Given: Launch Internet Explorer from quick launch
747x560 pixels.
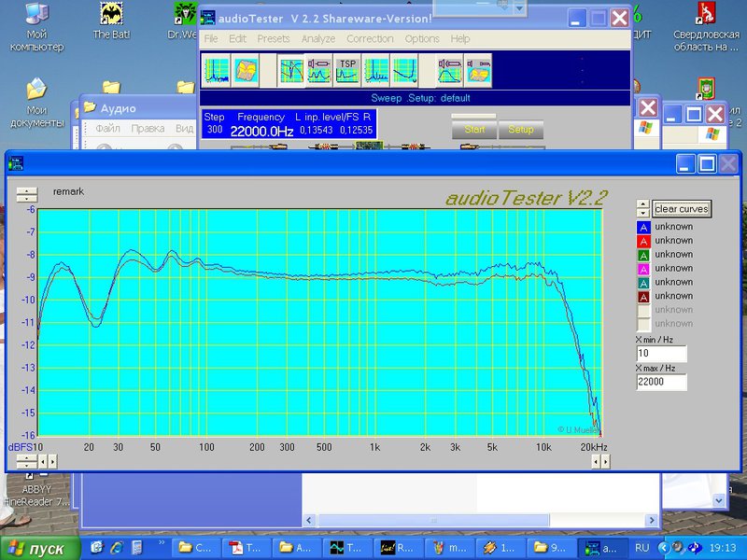Looking at the screenshot, I should pyautogui.click(x=117, y=548).
